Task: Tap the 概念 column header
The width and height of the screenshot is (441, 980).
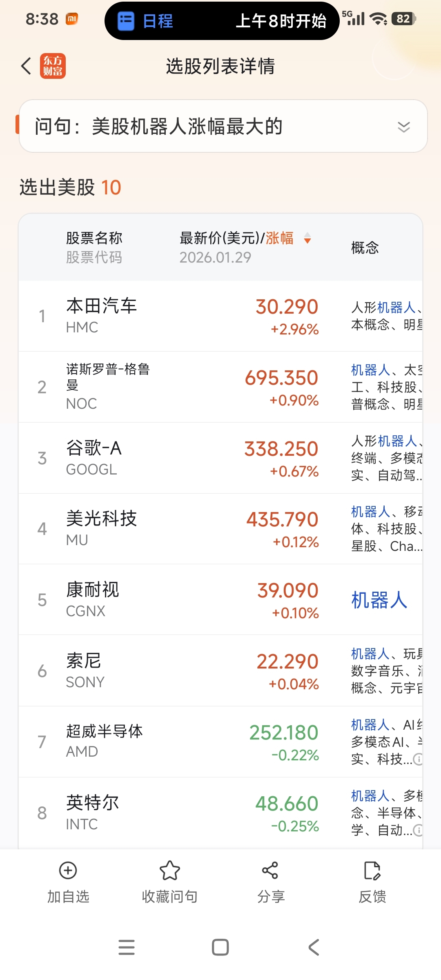Action: point(365,247)
